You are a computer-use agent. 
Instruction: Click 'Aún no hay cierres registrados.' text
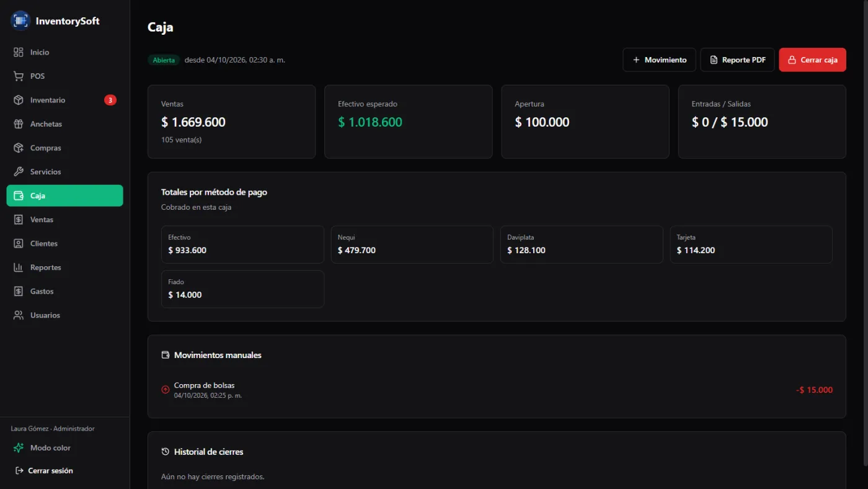click(x=213, y=477)
